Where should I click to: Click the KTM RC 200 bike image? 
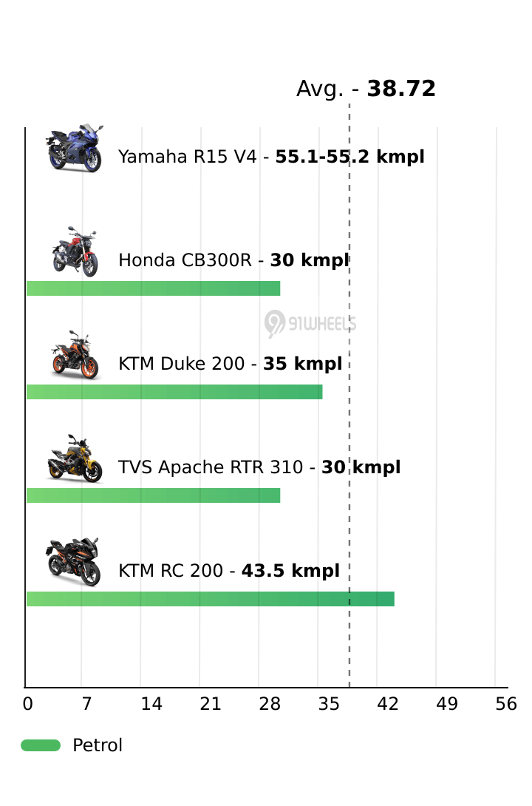tap(74, 563)
